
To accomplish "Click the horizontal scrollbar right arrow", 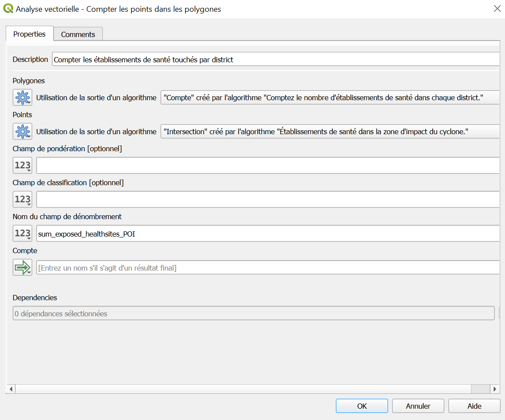I will 495,389.
